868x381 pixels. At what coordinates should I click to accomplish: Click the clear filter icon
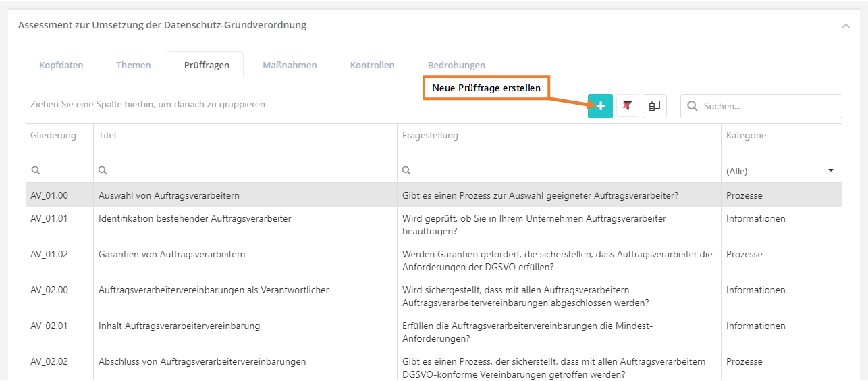tap(628, 106)
